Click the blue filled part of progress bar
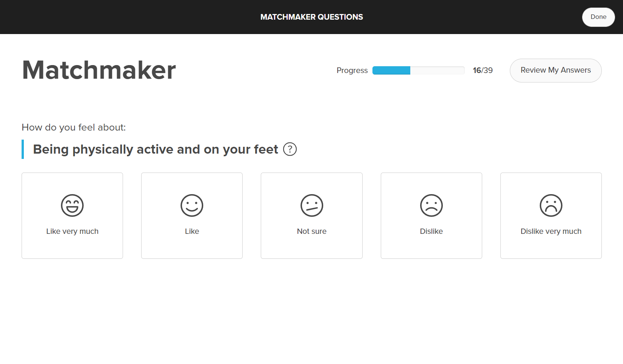The image size is (623, 364). [391, 70]
